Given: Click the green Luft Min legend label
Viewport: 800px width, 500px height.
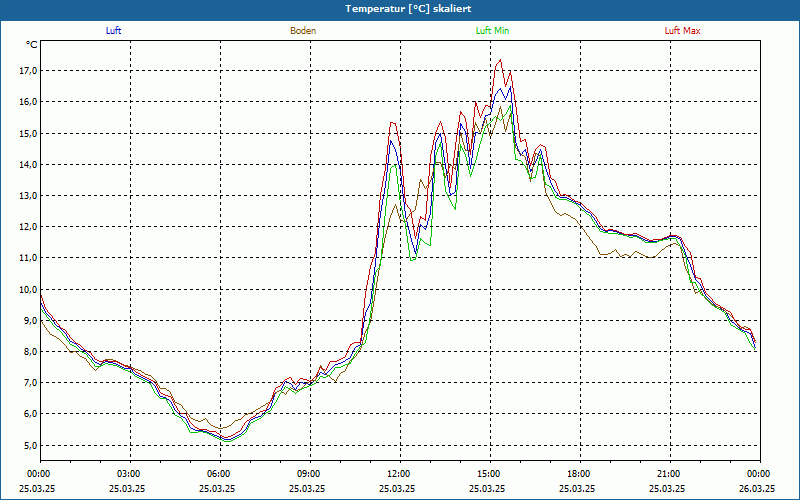Looking at the screenshot, I should click(x=492, y=31).
